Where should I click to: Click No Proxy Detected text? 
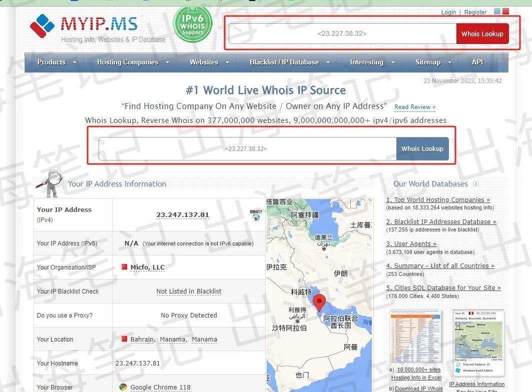coord(189,315)
